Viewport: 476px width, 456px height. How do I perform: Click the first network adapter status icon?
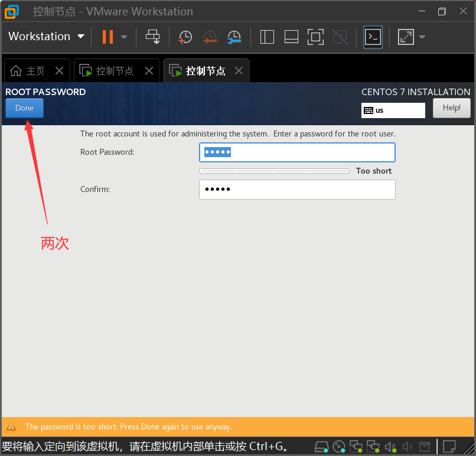[356, 447]
